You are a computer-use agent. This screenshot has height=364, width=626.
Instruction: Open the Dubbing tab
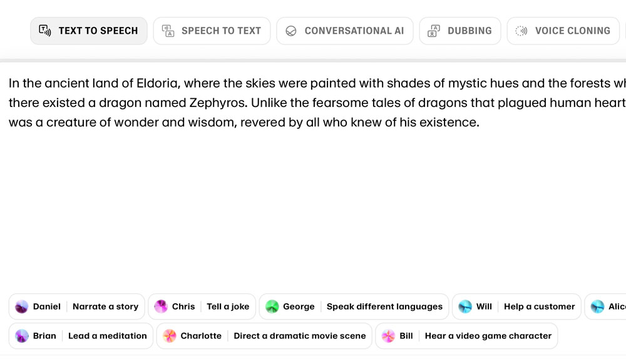[x=460, y=31]
